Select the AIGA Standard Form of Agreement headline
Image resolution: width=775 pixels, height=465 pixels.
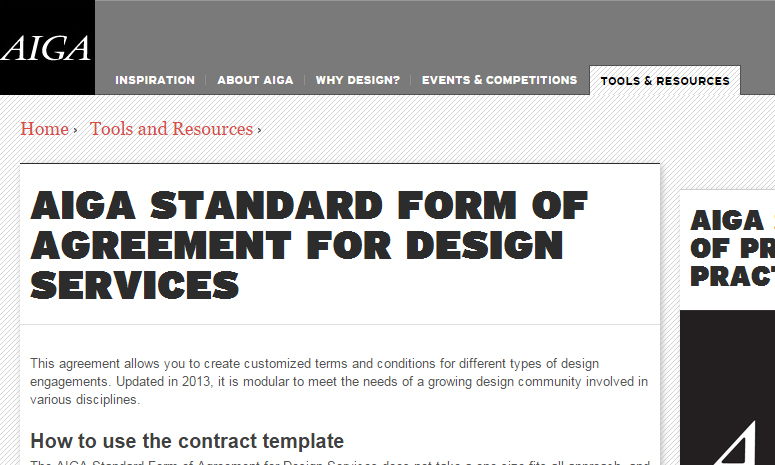308,246
